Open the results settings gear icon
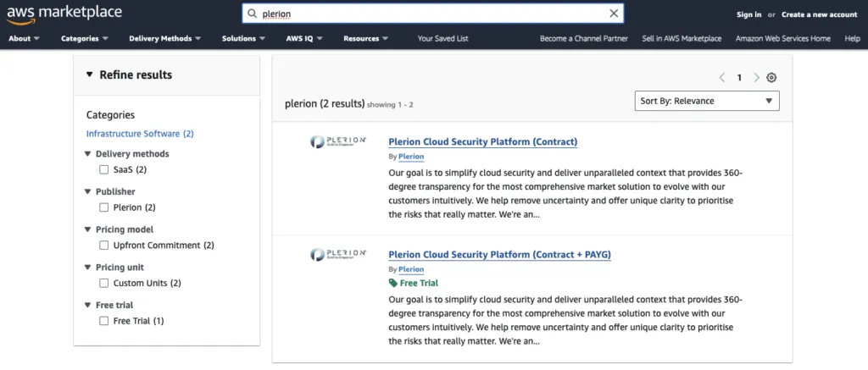Image resolution: width=868 pixels, height=370 pixels. tap(771, 78)
